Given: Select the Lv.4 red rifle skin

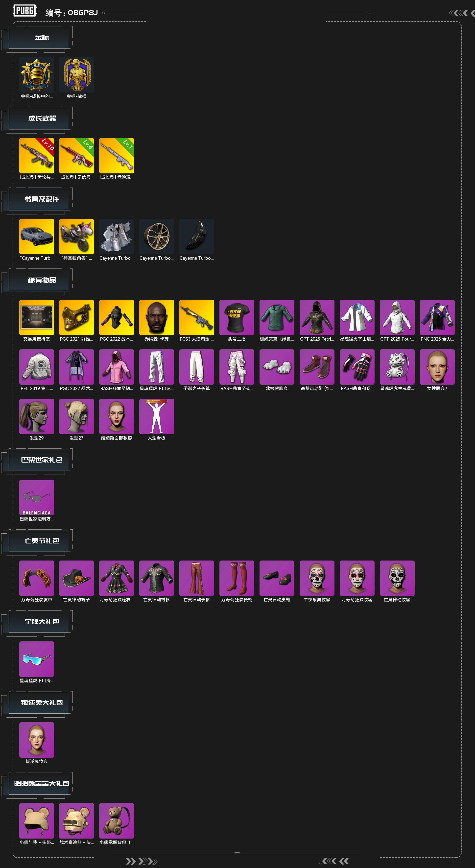Looking at the screenshot, I should point(76,156).
